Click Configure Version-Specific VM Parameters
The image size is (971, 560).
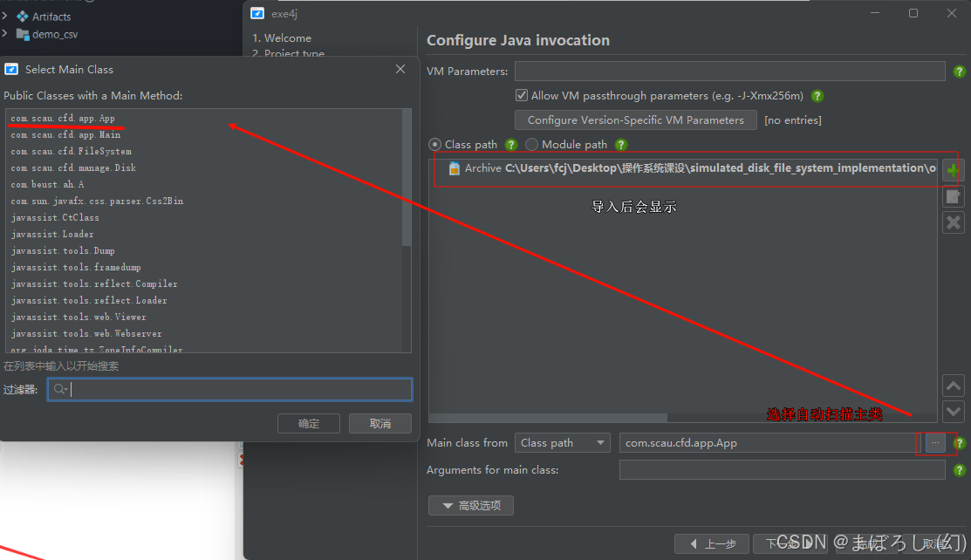635,120
